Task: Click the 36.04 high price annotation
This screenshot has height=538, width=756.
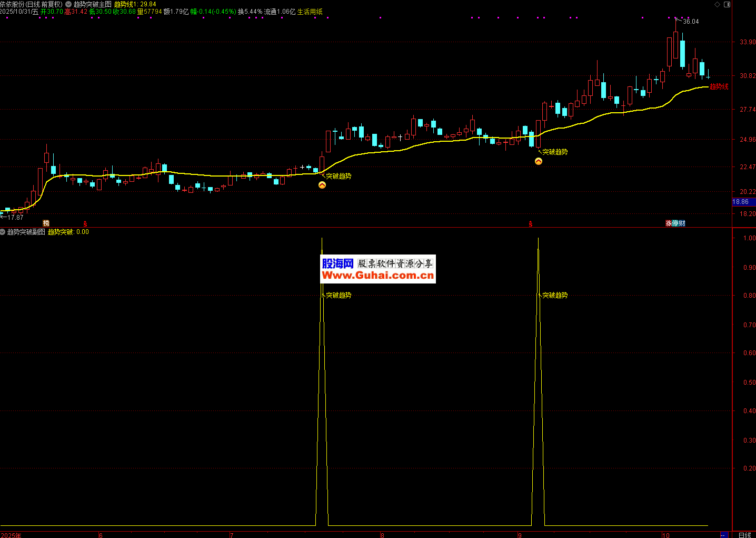Action: 691,22
